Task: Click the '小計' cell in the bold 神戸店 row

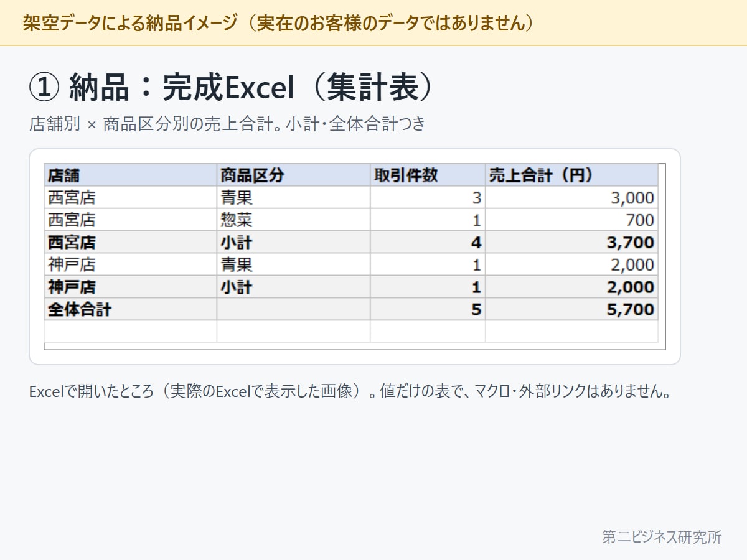Action: click(x=293, y=287)
